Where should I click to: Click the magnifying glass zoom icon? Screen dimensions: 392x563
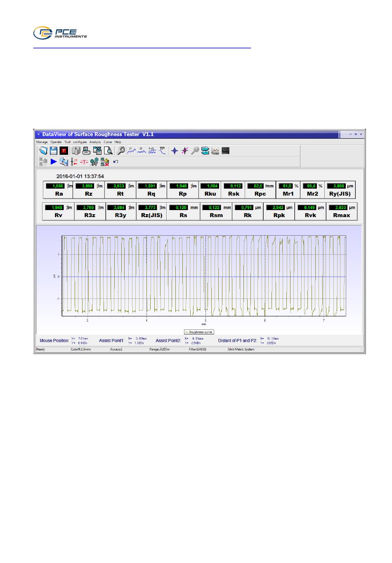coord(195,151)
